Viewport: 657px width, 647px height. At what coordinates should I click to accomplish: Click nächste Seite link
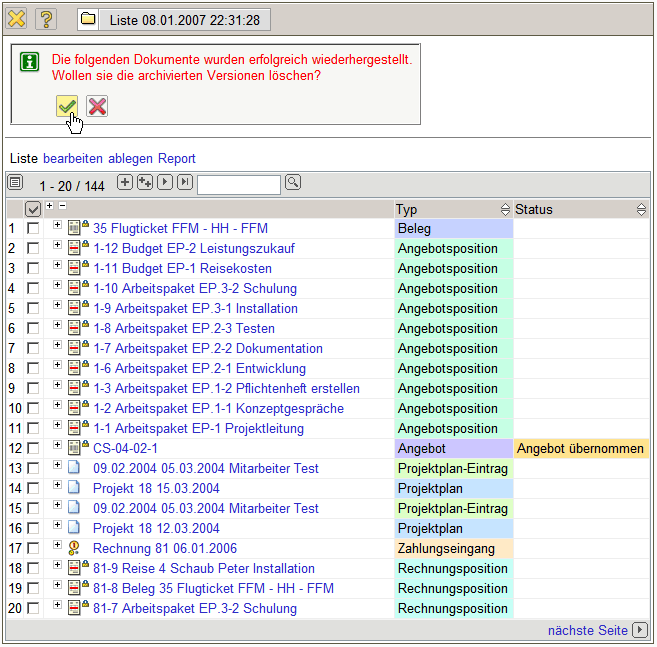(x=588, y=630)
